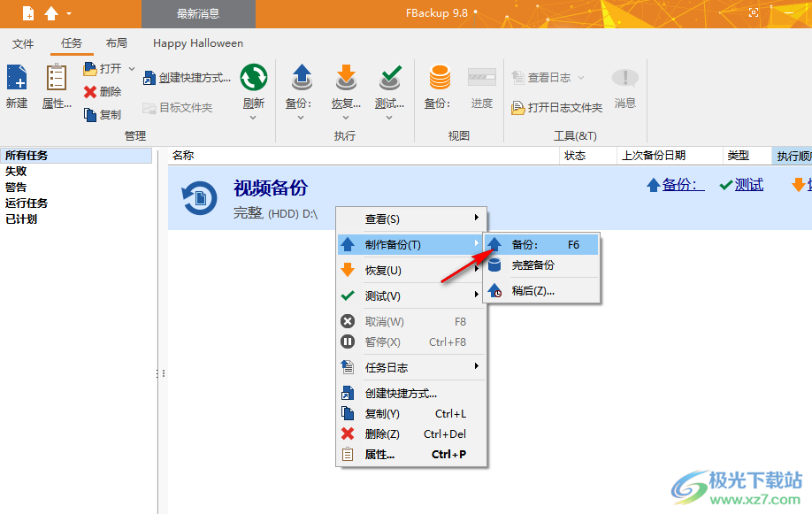Expand the dropdown under Refresh (刷新)
Image resolution: width=812 pixels, height=514 pixels.
(x=253, y=118)
